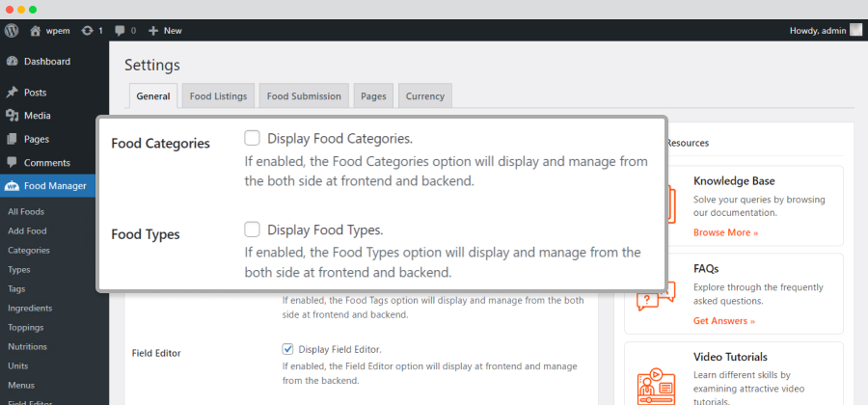This screenshot has width=868, height=405.
Task: Click the FAQs question bubble icon
Action: tap(656, 296)
